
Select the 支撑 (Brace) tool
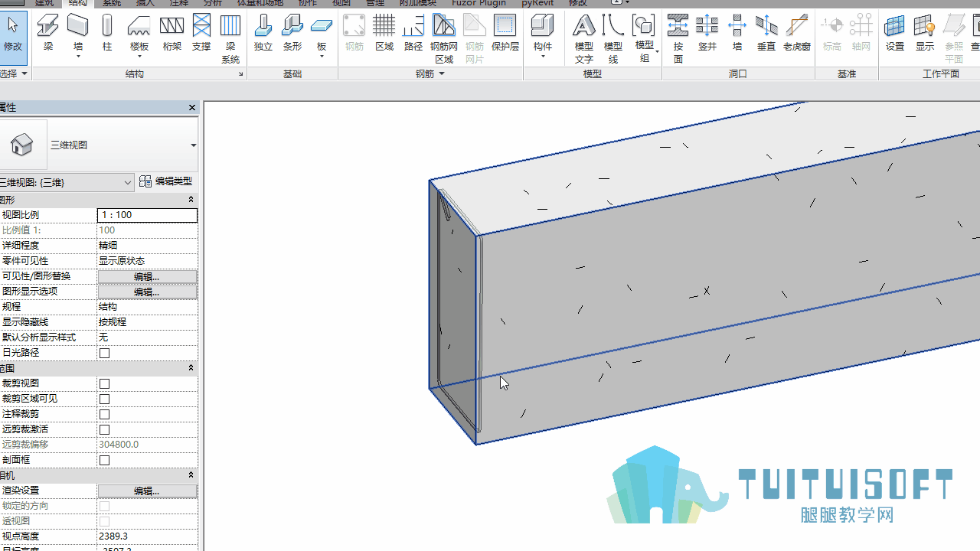tap(201, 33)
